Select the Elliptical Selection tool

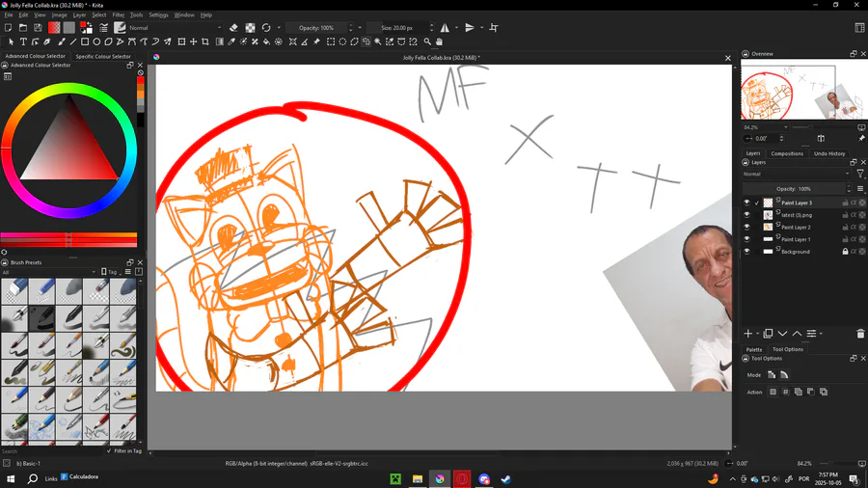click(342, 41)
